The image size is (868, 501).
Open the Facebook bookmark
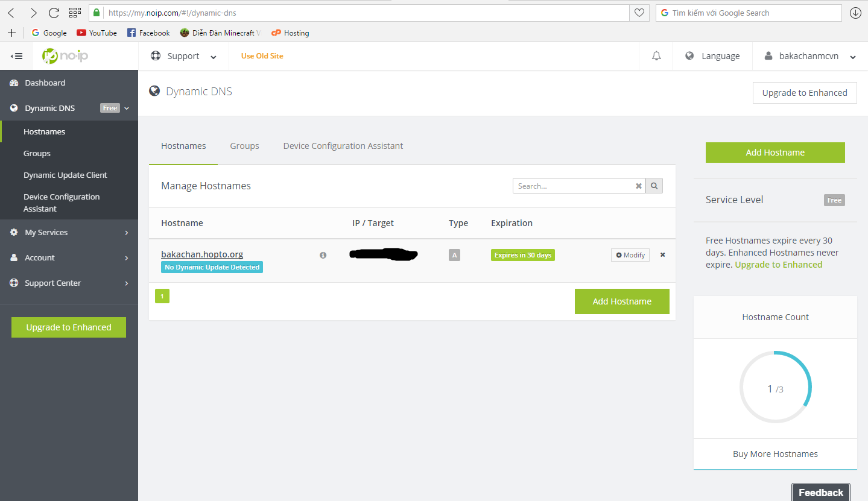pyautogui.click(x=148, y=33)
